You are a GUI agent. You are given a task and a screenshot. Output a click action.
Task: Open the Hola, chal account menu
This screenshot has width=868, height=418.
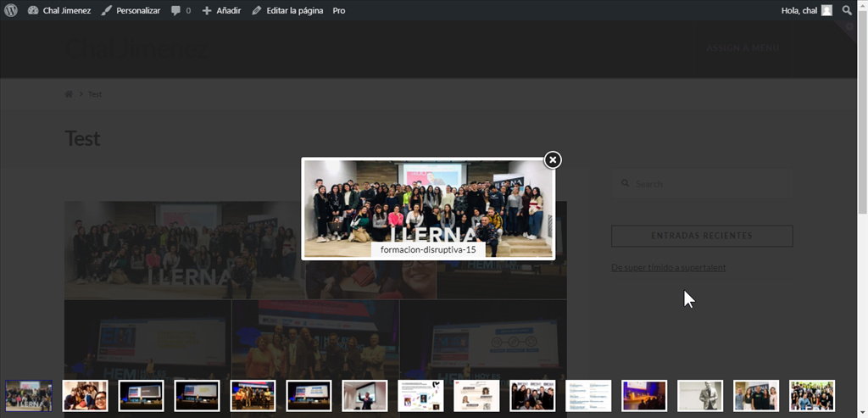coord(807,10)
